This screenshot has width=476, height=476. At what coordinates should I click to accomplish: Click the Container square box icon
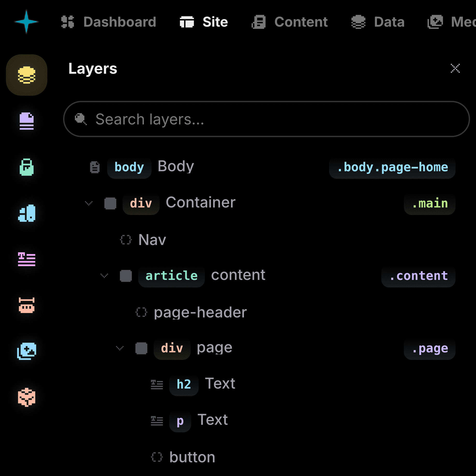coord(110,203)
